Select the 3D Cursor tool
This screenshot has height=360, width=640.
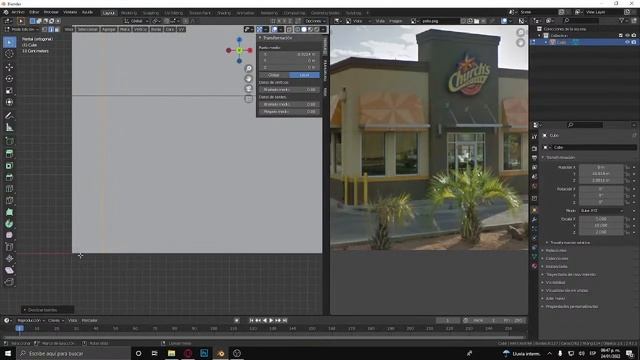coord(9,54)
